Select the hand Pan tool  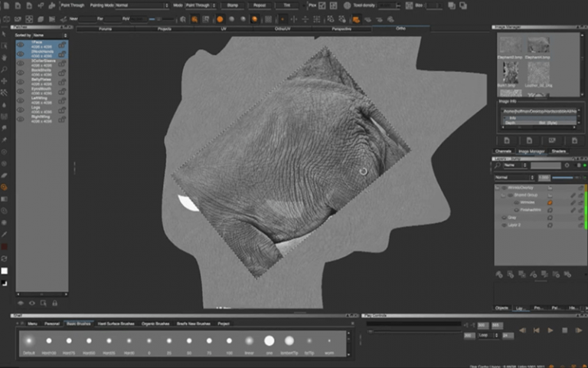point(4,58)
